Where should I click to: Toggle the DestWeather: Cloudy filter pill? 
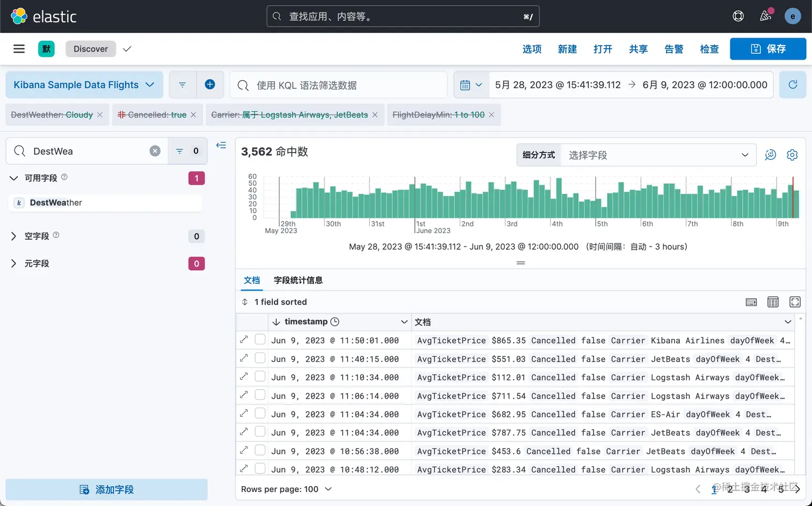52,115
